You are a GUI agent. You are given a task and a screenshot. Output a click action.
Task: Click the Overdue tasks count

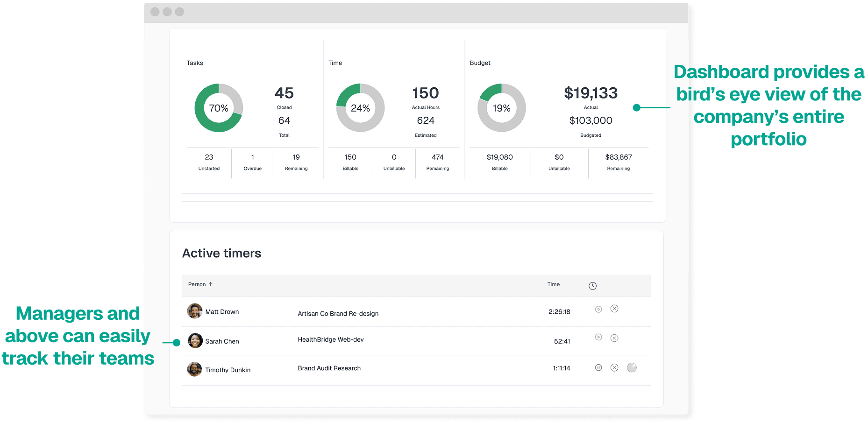pos(252,157)
